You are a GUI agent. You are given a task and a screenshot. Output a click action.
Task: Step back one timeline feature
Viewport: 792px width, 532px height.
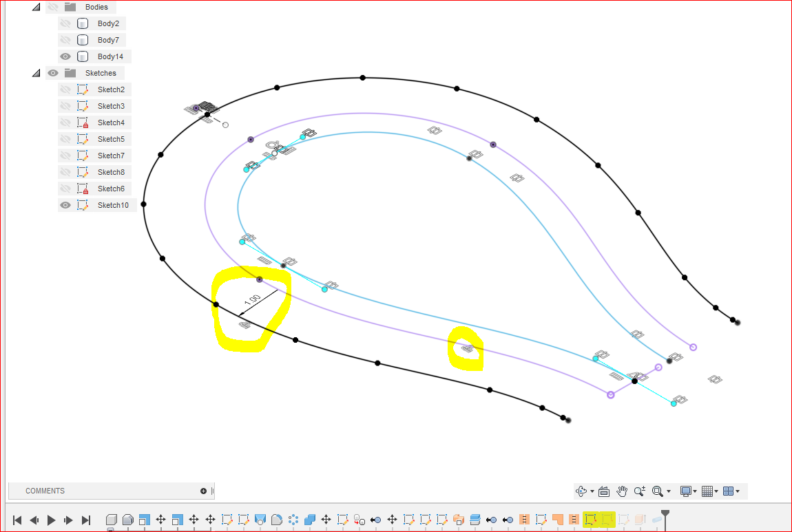[34, 520]
